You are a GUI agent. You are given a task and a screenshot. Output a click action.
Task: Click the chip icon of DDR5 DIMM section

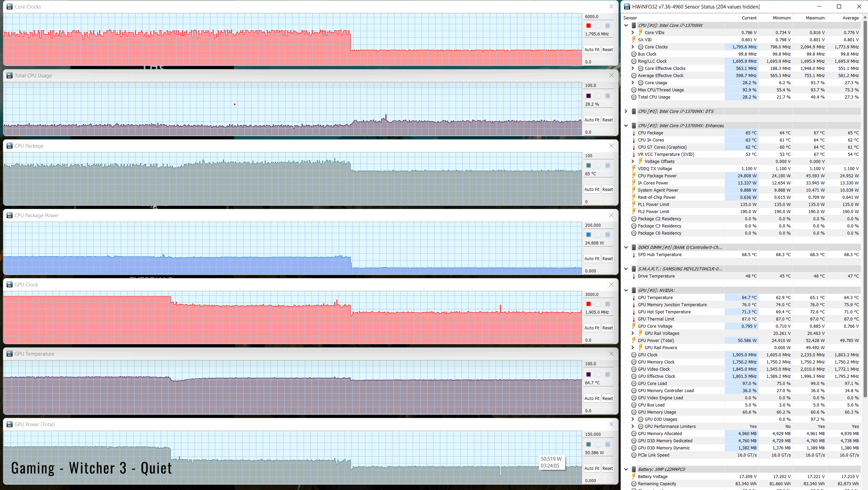coord(634,247)
